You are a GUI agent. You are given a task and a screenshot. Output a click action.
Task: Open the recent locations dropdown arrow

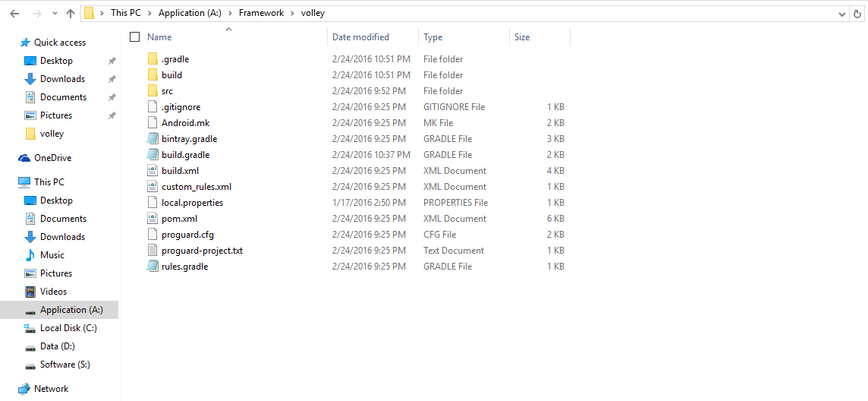pos(54,14)
